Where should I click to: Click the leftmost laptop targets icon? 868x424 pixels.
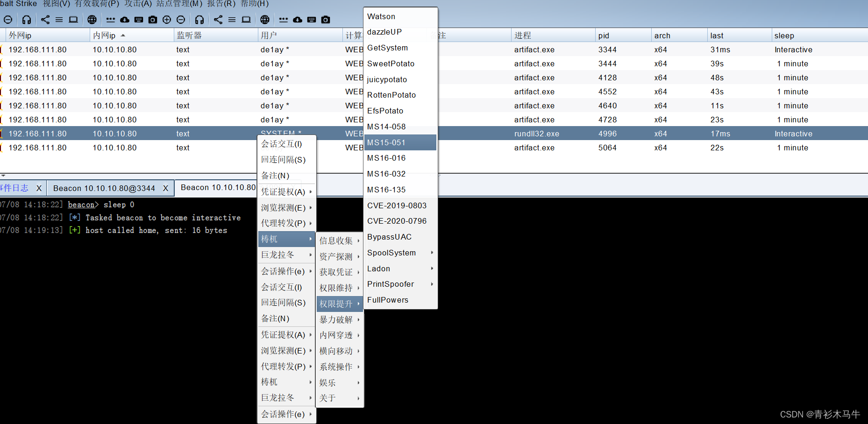pyautogui.click(x=73, y=20)
